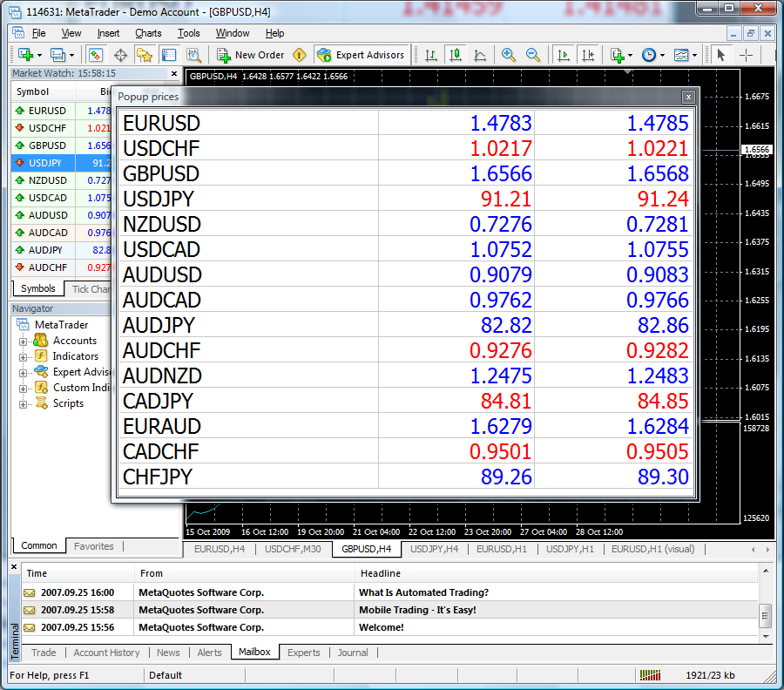
Task: Toggle the Expert Advisors button
Action: [361, 55]
